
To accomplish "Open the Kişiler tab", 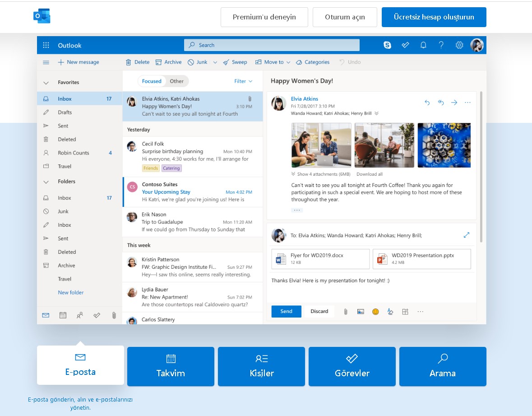I will point(261,366).
